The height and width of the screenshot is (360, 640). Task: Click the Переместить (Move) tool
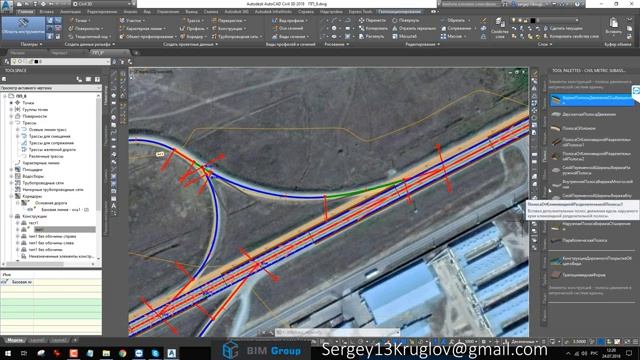[372, 20]
